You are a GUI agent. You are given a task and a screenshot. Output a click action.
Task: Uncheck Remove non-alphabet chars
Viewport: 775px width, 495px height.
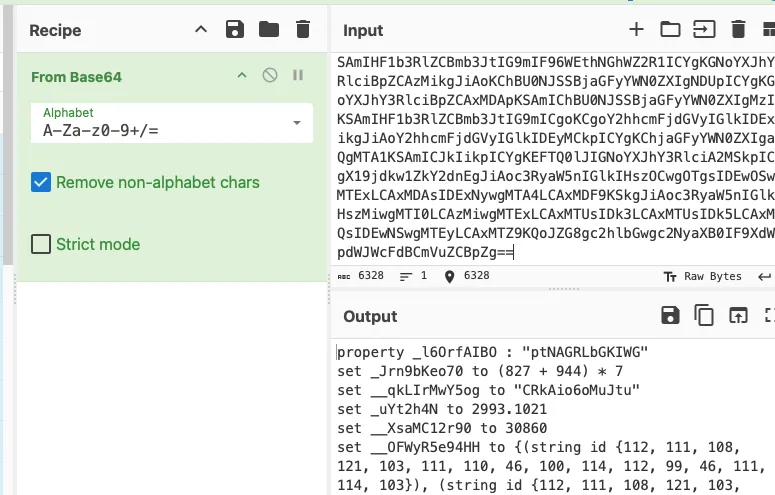41,182
